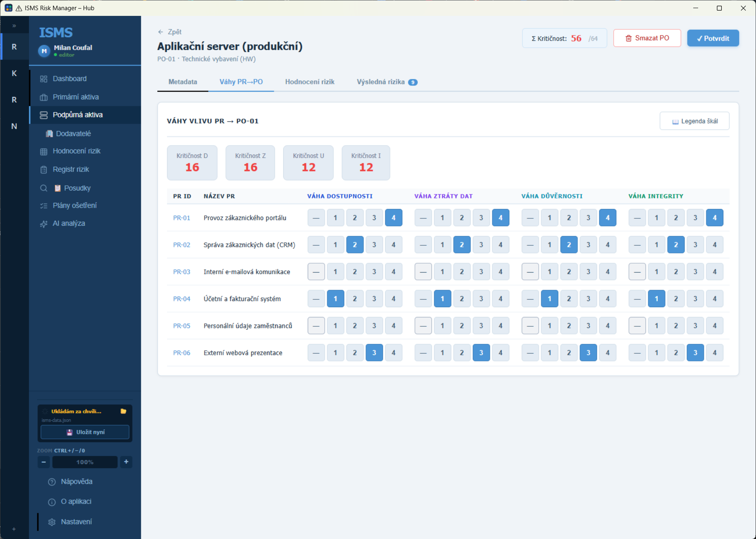Click the Kritičnost D card

tap(192, 163)
